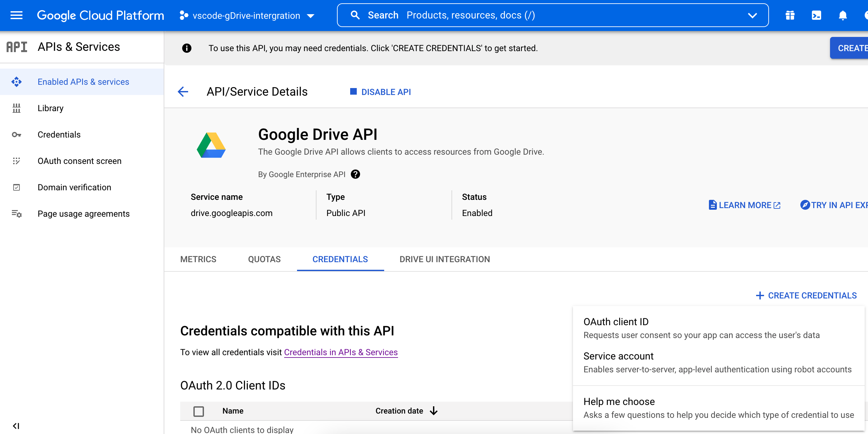Open the hamburger navigation menu
Image resolution: width=868 pixels, height=434 pixels.
pos(16,15)
